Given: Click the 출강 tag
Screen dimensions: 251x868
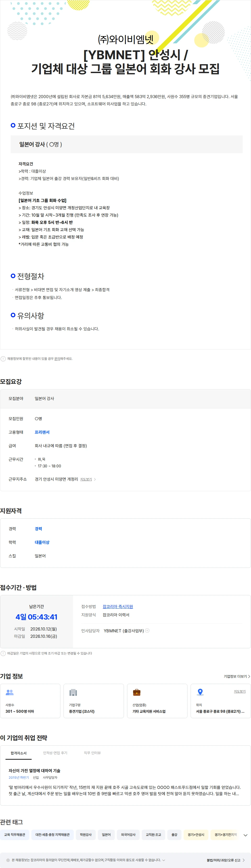Looking at the screenshot, I should pos(174,835).
